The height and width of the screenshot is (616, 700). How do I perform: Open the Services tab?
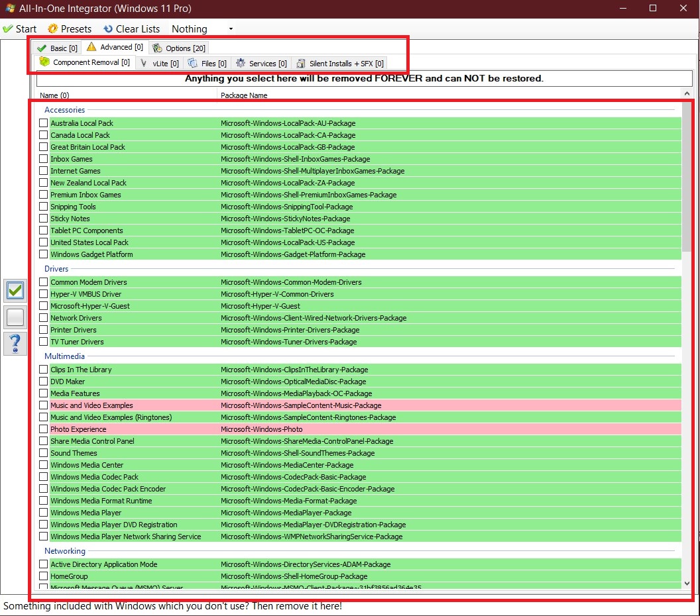coord(261,64)
